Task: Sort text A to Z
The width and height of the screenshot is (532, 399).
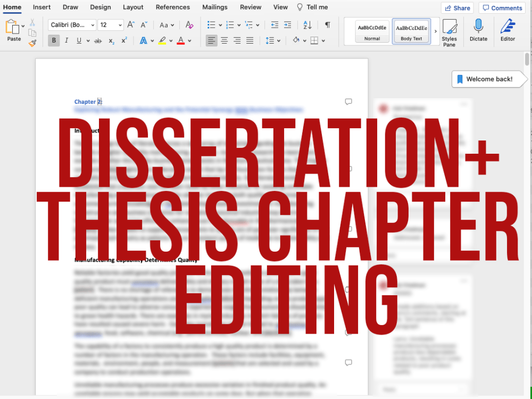Action: coord(307,25)
